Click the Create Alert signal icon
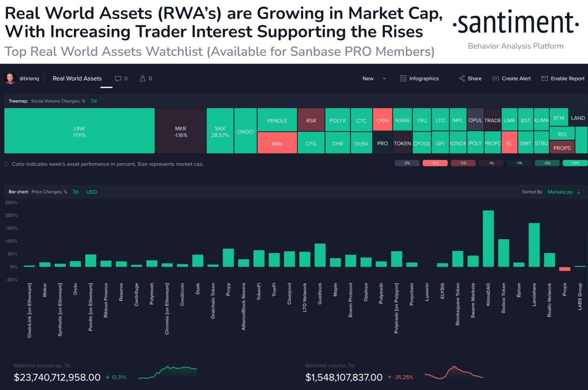Screen dimensions: 588x390 click(496, 78)
